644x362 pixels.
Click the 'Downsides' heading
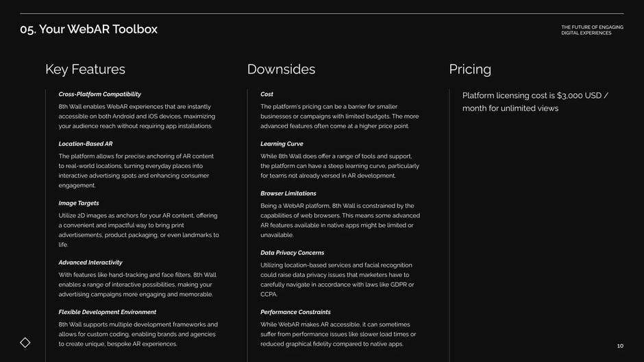pyautogui.click(x=281, y=69)
